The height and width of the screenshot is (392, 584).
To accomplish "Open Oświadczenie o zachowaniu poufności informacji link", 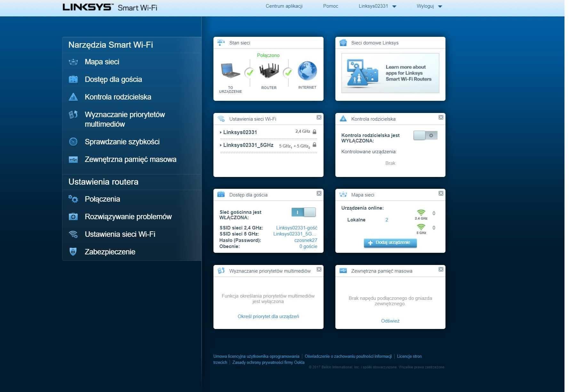I will pos(348,356).
